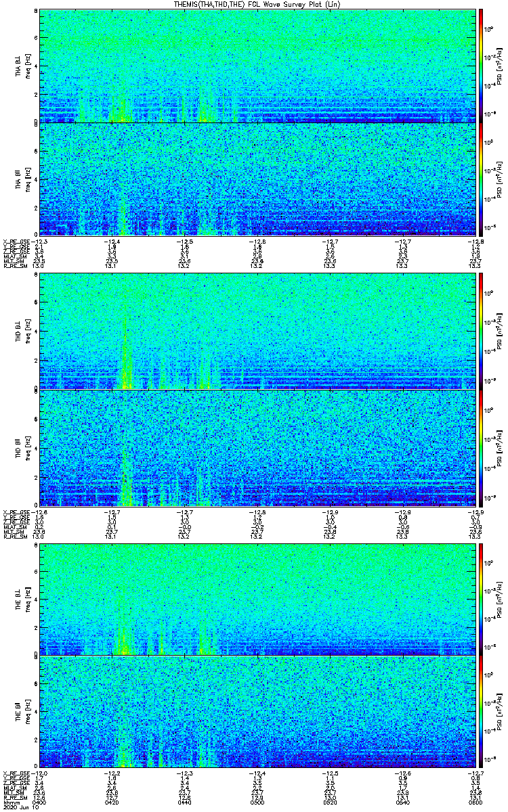This screenshot has height=812, width=508.
Task: Select the THE B∥ spectrogram panel
Action: [256, 712]
